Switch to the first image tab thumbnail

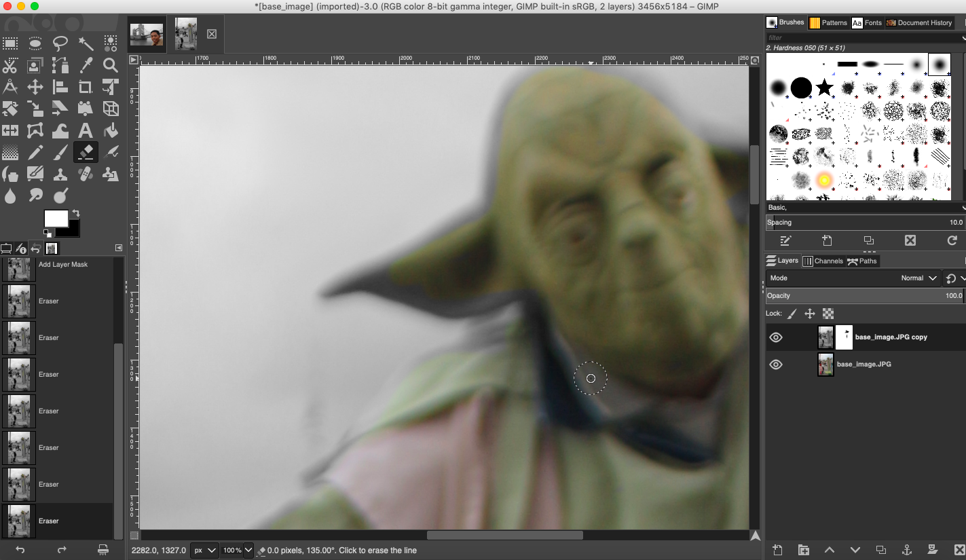pos(147,34)
